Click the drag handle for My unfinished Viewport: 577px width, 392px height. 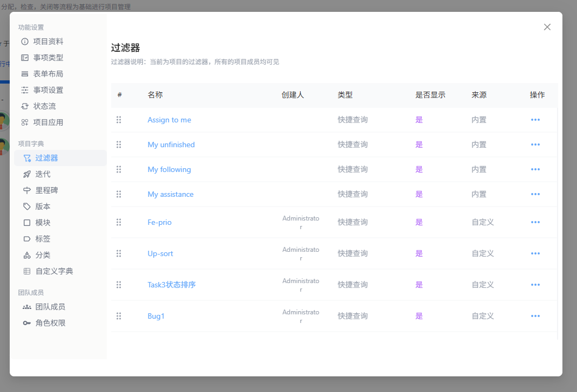click(119, 145)
